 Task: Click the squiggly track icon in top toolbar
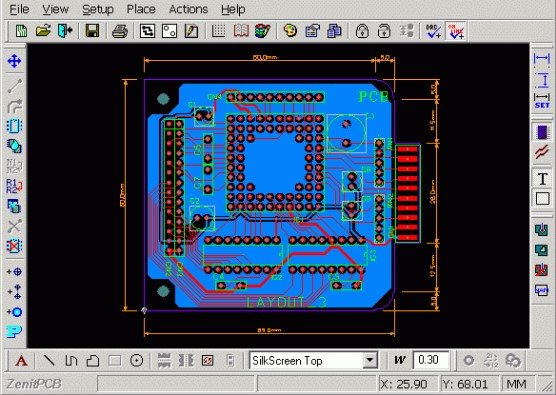point(148,31)
